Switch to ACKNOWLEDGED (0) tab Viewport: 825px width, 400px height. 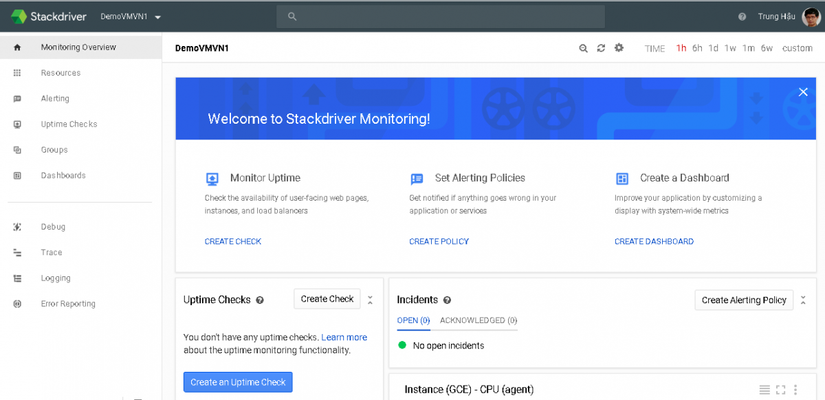(x=478, y=321)
